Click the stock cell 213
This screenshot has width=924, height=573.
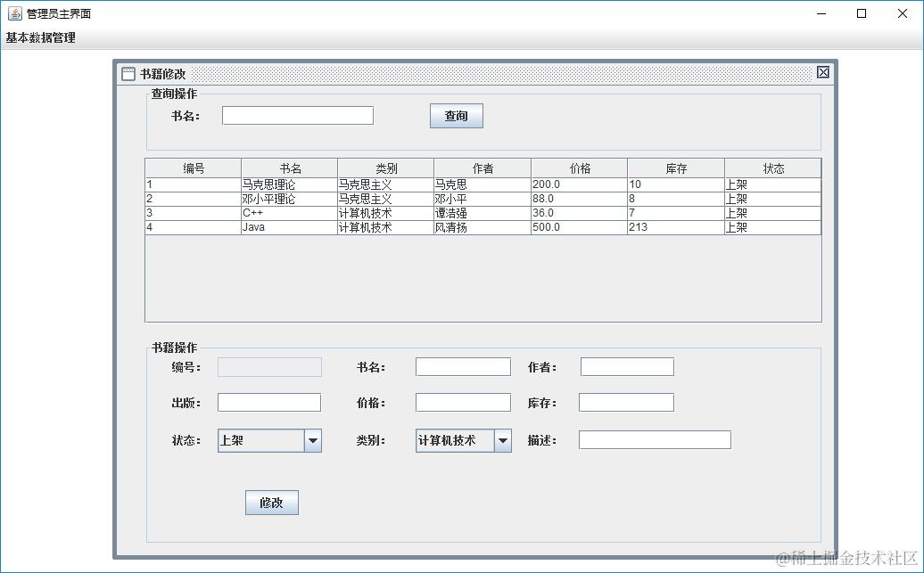pos(676,227)
